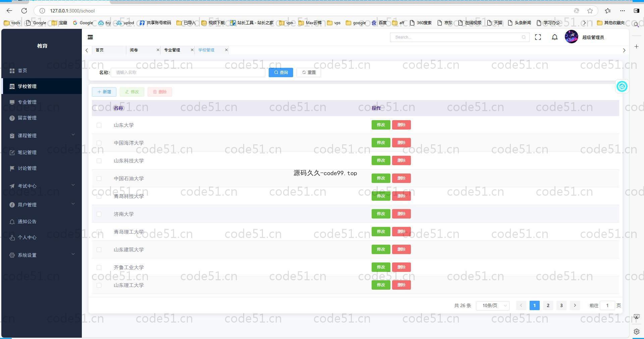Check the 中国石油大学 row checkbox
This screenshot has width=644, height=339.
99,179
